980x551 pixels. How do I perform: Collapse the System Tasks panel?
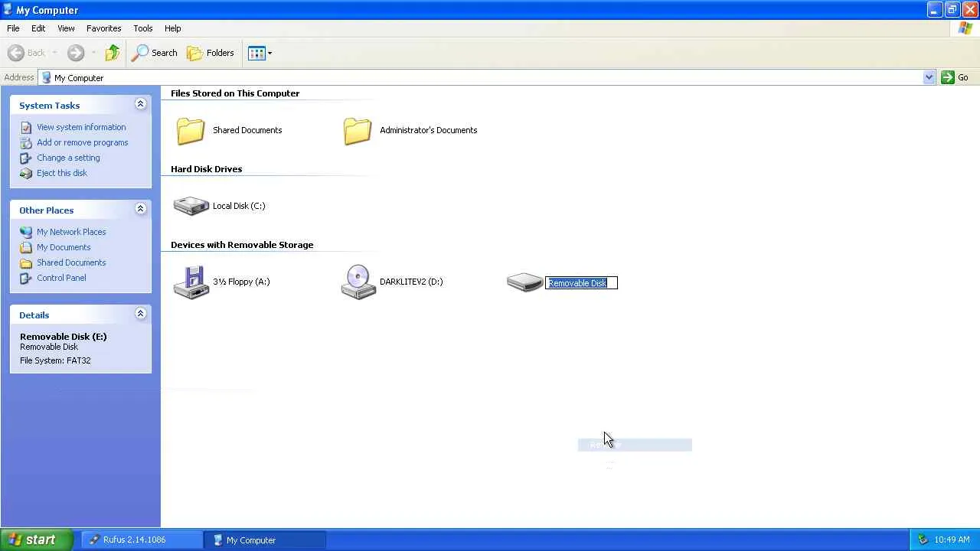[x=140, y=104]
